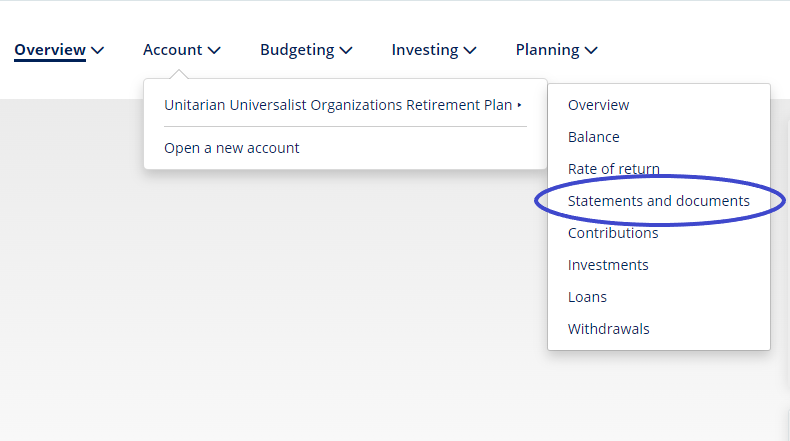Click the submenu arrow after Retirement Plan
This screenshot has width=790, height=441.
click(520, 105)
